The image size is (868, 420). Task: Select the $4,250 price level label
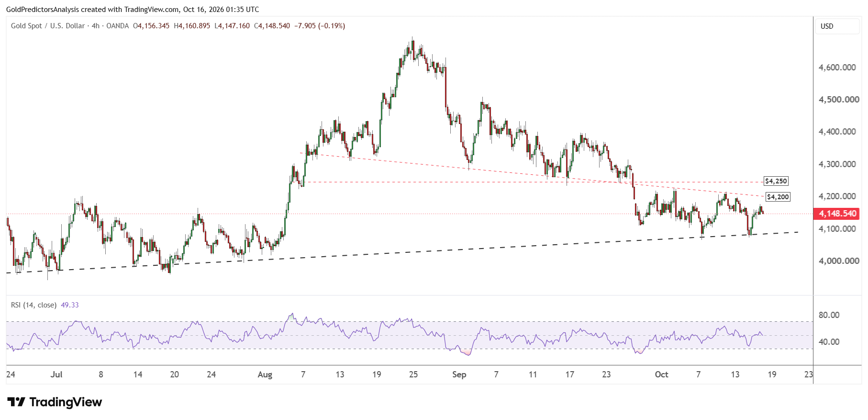tap(776, 181)
